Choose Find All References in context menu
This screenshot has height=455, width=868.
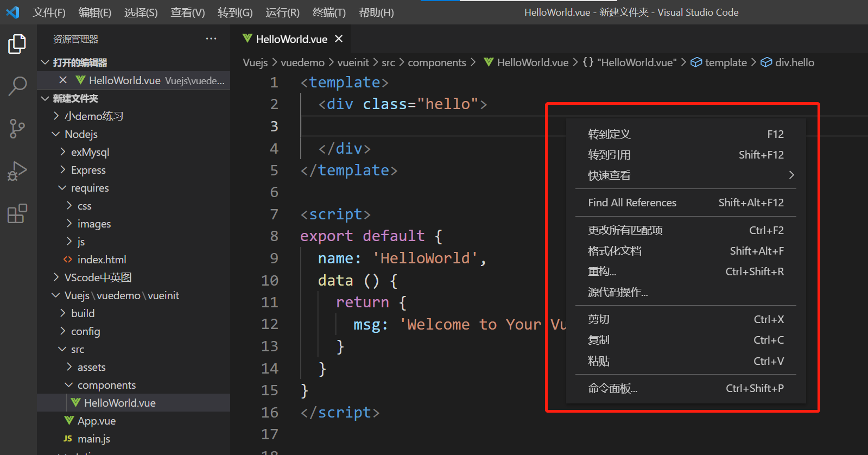pos(686,203)
